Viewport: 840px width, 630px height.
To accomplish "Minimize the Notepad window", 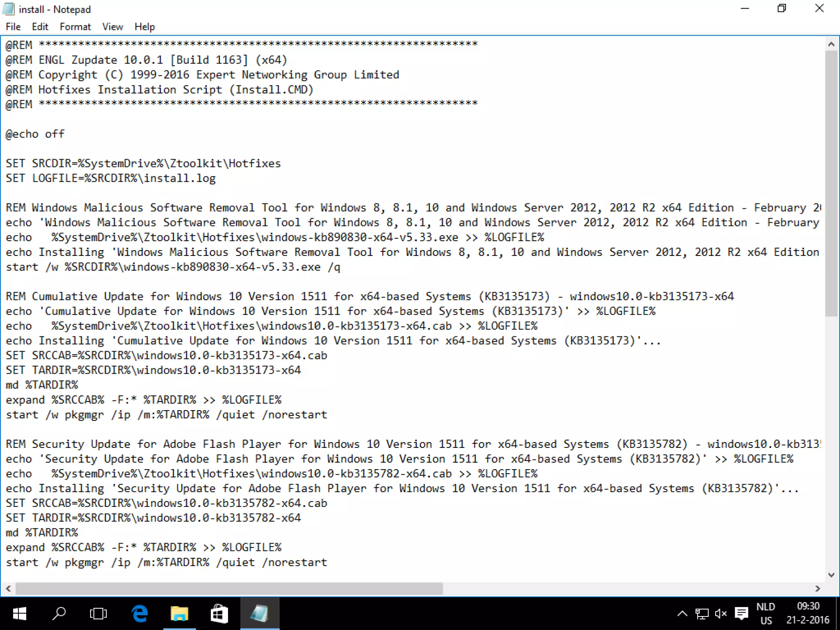I will click(x=745, y=9).
